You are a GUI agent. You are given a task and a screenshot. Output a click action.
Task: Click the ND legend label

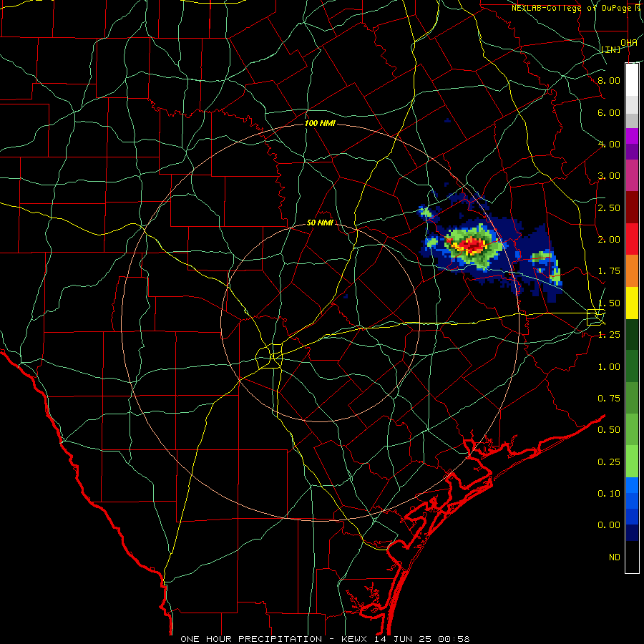click(x=615, y=557)
